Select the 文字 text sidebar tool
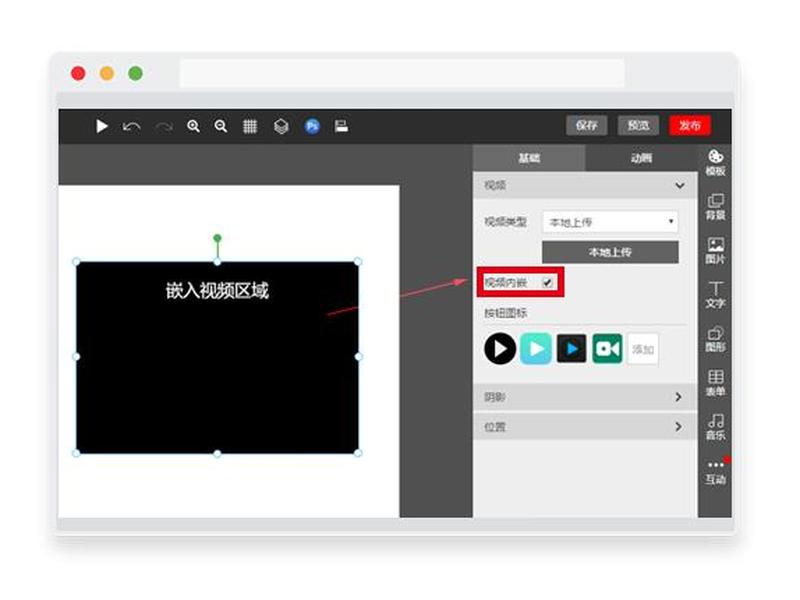The image size is (800, 600). 715,294
